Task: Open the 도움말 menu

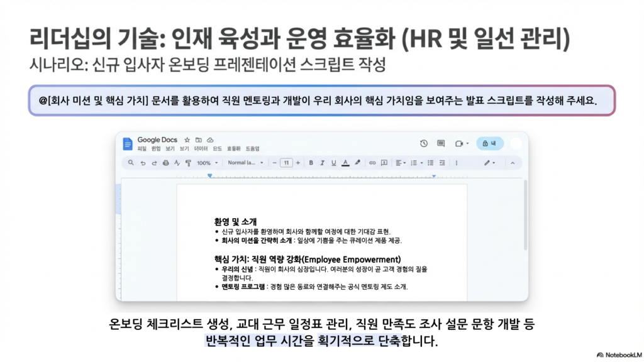Action: (252, 149)
